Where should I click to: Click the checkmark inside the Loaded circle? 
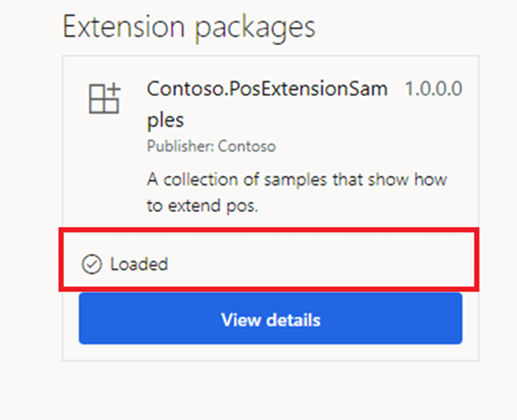coord(92,264)
